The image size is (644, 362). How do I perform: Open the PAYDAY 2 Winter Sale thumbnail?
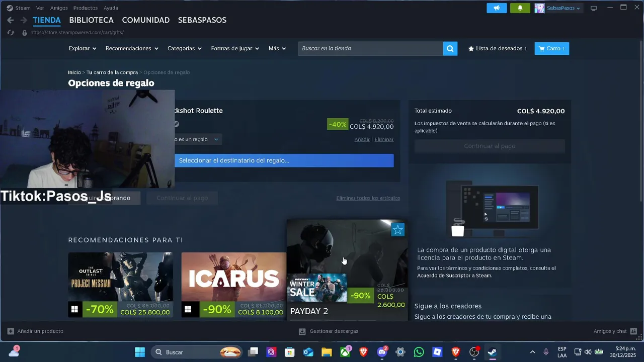point(317,288)
